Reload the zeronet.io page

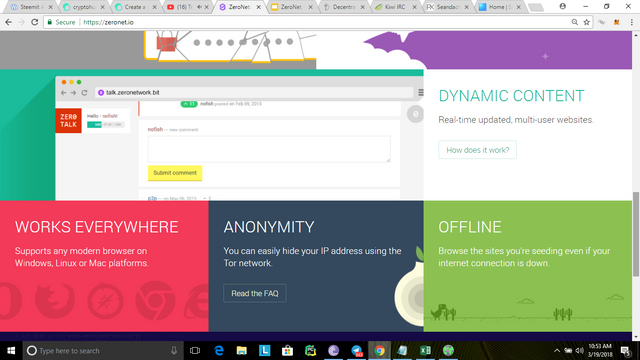pos(35,22)
